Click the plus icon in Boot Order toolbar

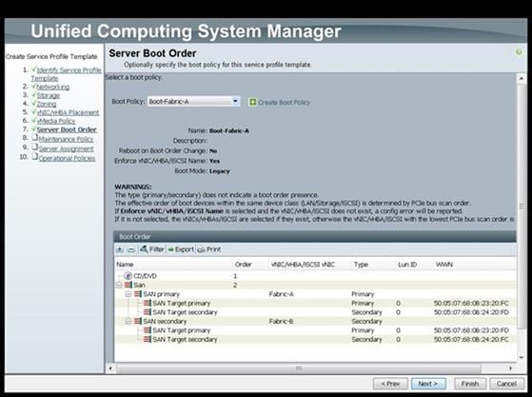coord(119,249)
